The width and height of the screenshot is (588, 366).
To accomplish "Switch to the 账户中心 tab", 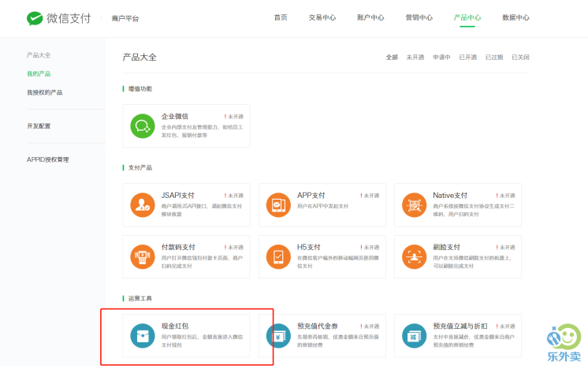I will pos(370,17).
